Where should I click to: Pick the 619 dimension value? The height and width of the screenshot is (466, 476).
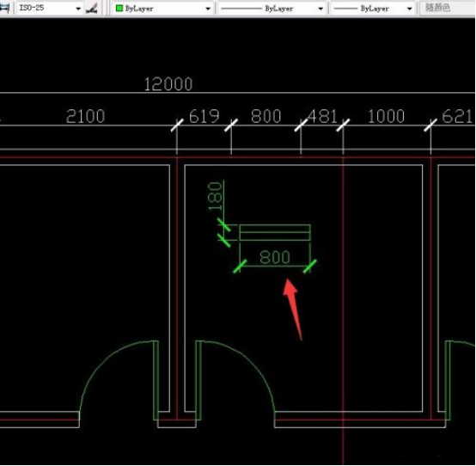point(204,116)
